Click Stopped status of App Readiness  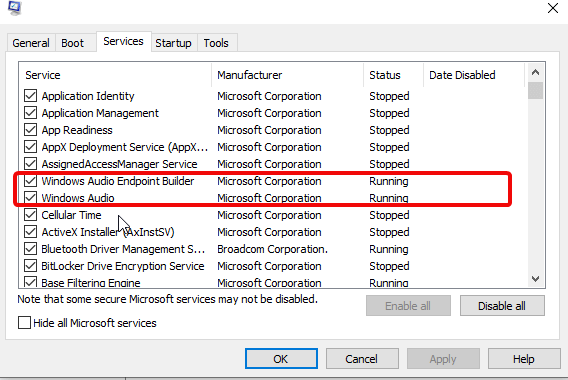(389, 130)
